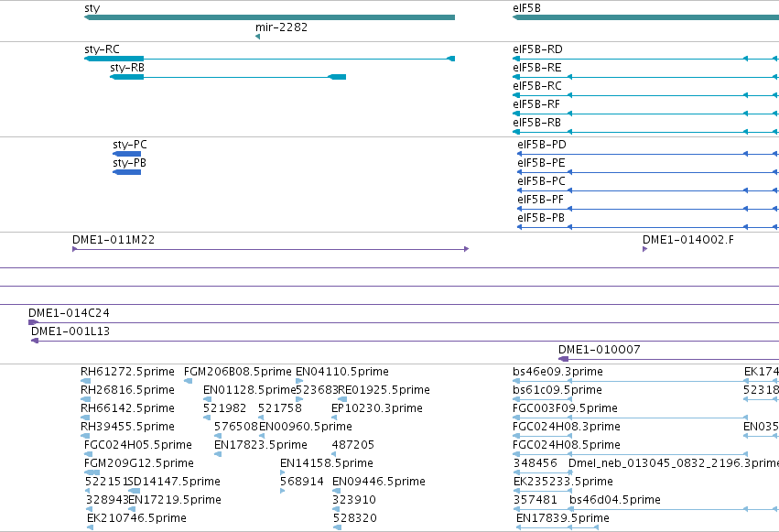The width and height of the screenshot is (779, 532).
Task: Select the sty-RB transcript
Action: (x=228, y=77)
